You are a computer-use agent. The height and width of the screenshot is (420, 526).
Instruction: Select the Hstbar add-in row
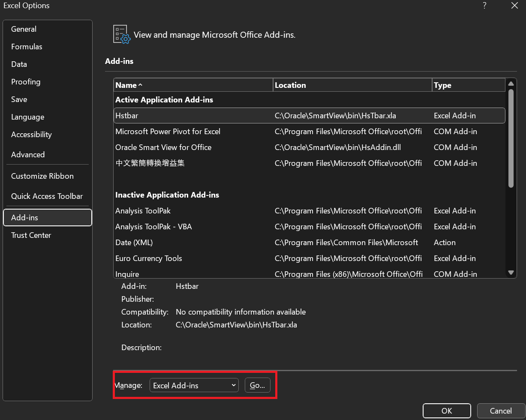tap(310, 116)
